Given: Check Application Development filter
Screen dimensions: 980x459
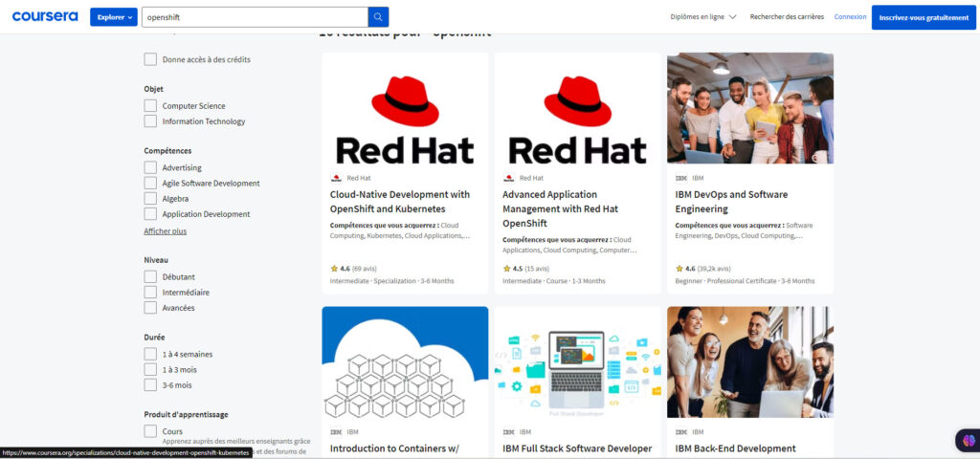Looking at the screenshot, I should pyautogui.click(x=150, y=213).
